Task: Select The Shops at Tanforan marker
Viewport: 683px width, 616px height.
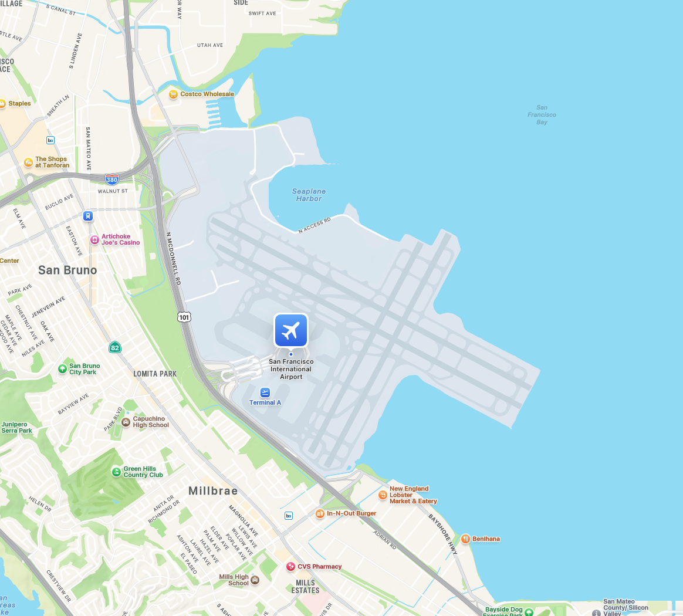Action: 28,163
